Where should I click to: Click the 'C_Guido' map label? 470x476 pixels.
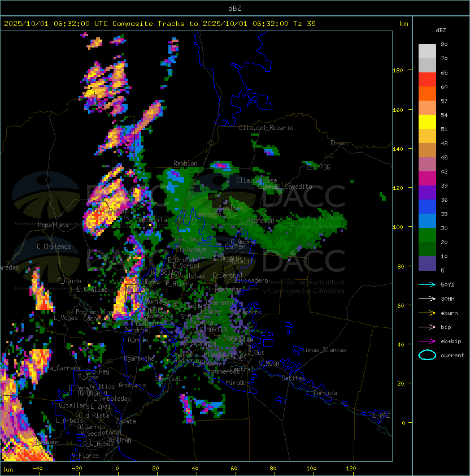coord(69,281)
